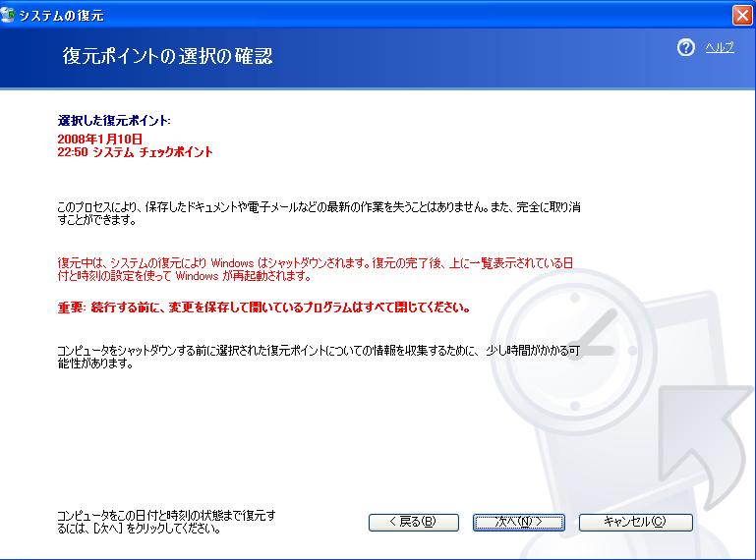
Task: Close the システムの復元 window
Action: coord(742,15)
